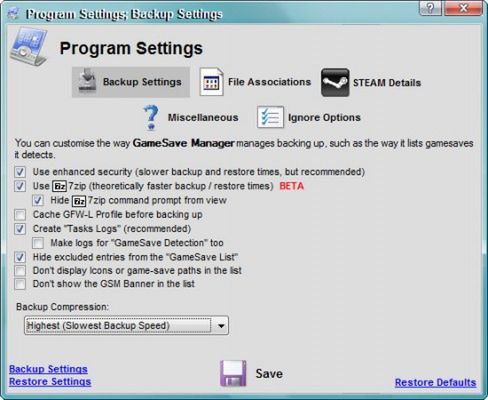This screenshot has height=400, width=488.
Task: Click the 7zip logo beside Use 7zip
Action: click(x=60, y=186)
